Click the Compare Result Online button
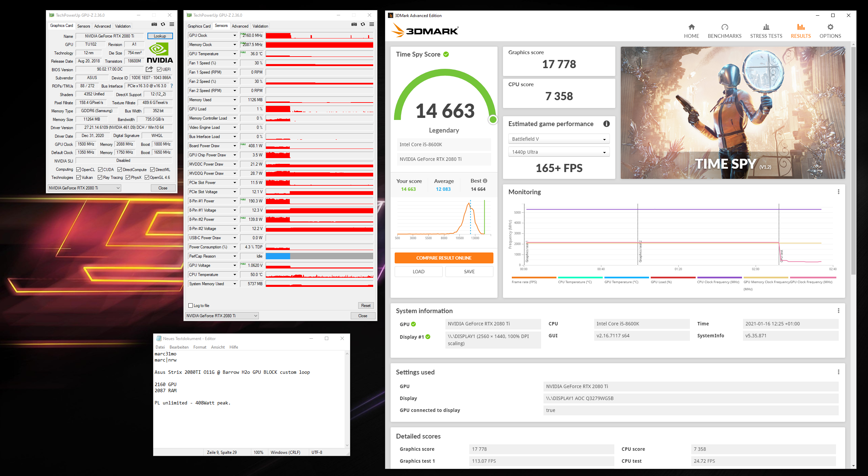868x476 pixels. pyautogui.click(x=443, y=258)
